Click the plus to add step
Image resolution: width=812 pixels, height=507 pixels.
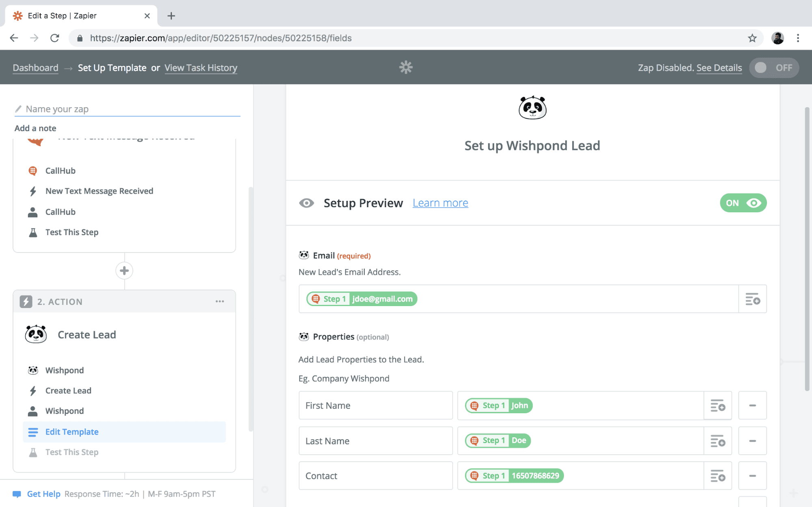[x=124, y=271]
